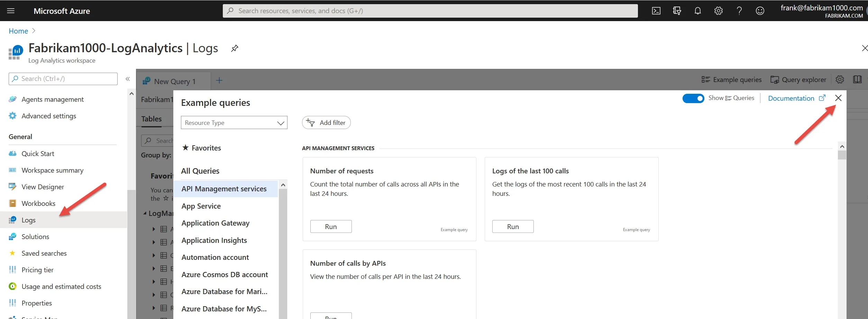Open portal settings gear in top bar
Viewport: 868px width, 319px height.
click(718, 11)
